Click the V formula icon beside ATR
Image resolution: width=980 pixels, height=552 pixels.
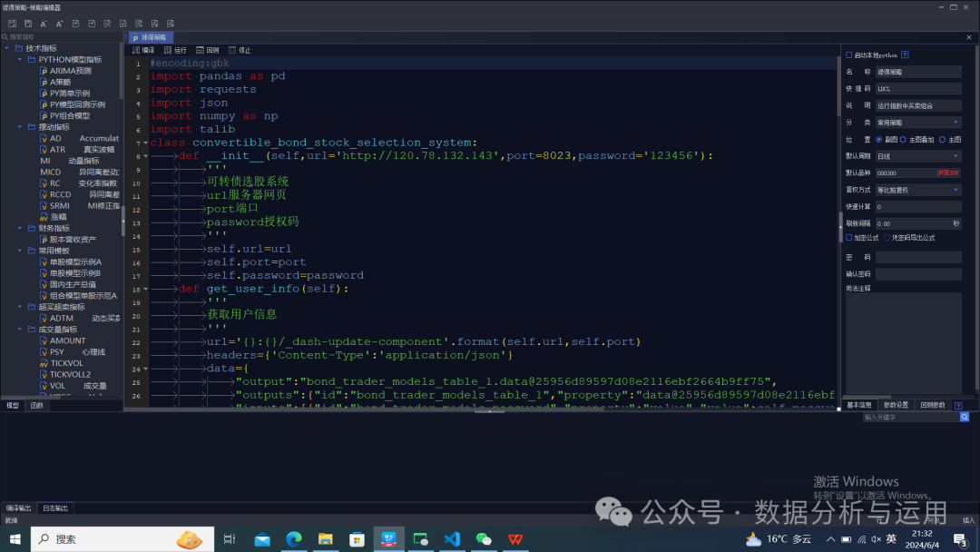click(x=44, y=150)
